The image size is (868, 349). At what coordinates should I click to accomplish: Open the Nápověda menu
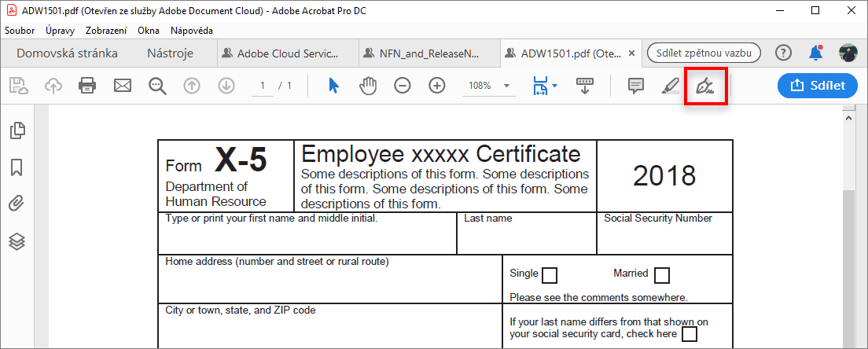(192, 31)
